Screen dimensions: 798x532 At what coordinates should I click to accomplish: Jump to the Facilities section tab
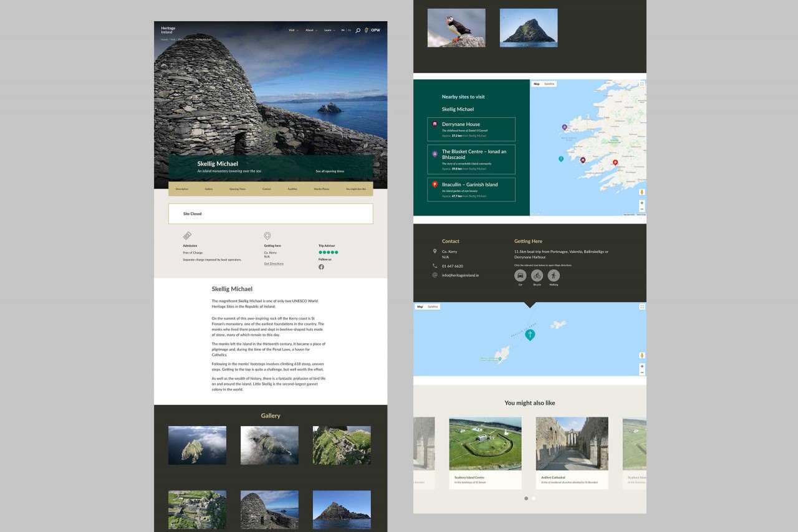pos(292,189)
